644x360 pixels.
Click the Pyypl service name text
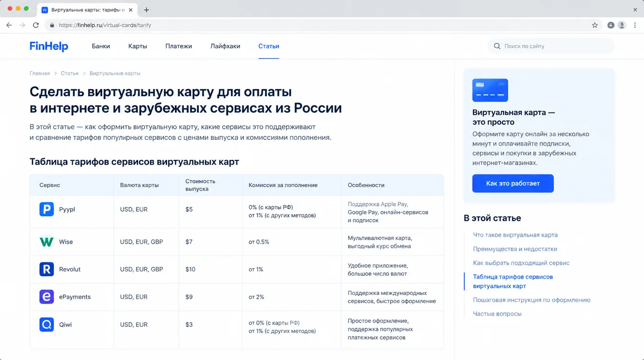tap(67, 209)
